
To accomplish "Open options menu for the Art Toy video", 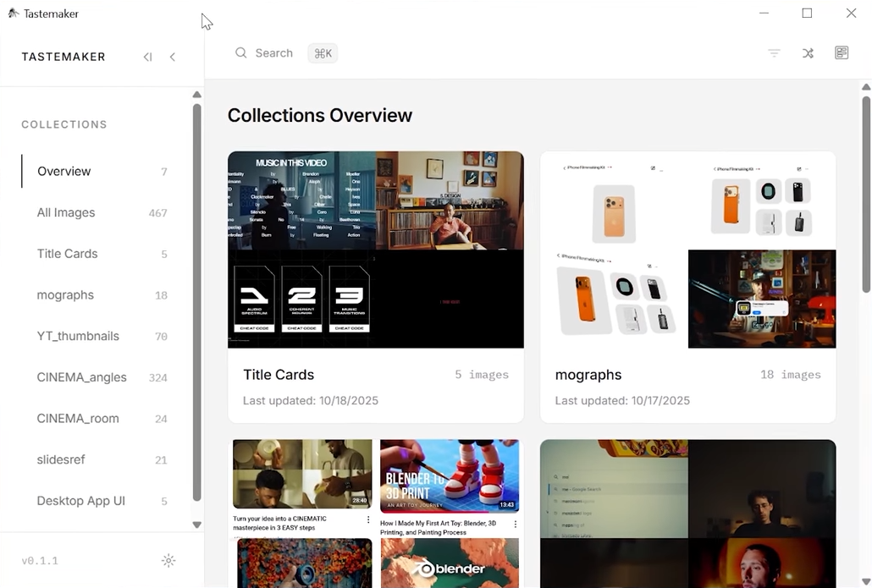I will [x=516, y=524].
